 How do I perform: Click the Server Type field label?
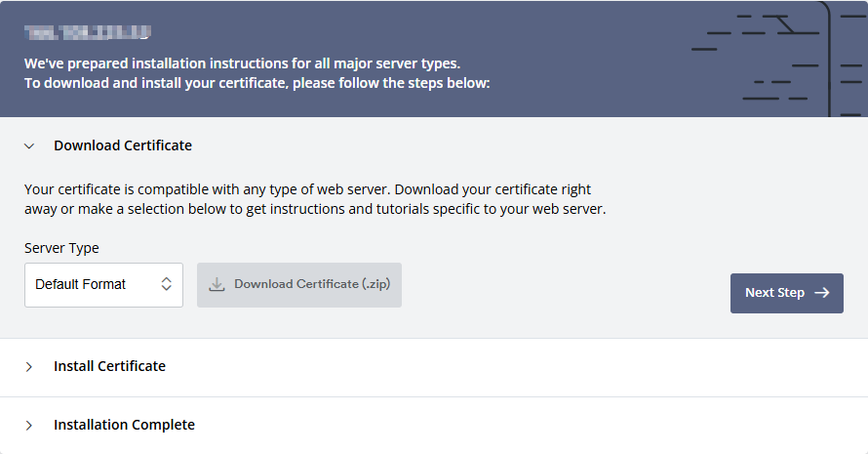[x=61, y=248]
